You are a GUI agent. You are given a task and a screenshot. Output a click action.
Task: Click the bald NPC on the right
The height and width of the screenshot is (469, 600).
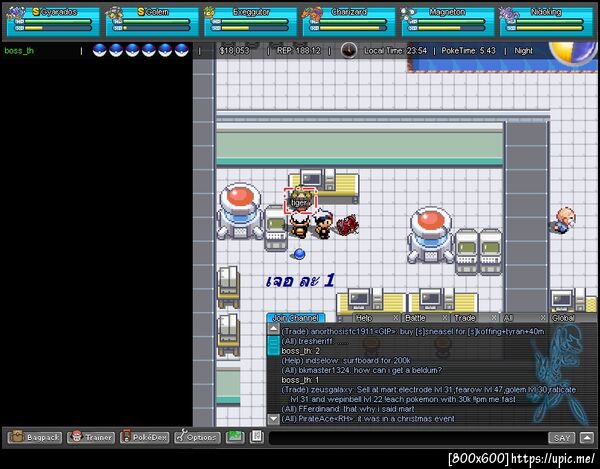(563, 220)
